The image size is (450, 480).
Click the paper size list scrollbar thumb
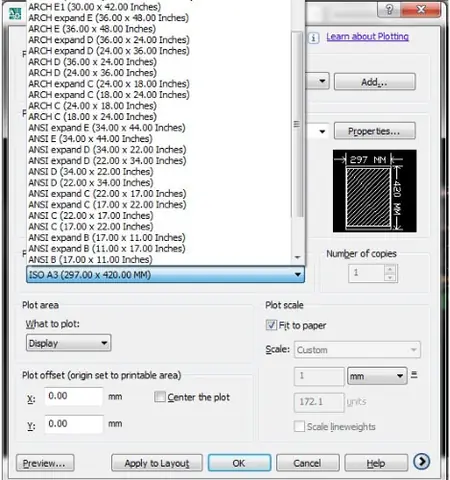point(297,124)
